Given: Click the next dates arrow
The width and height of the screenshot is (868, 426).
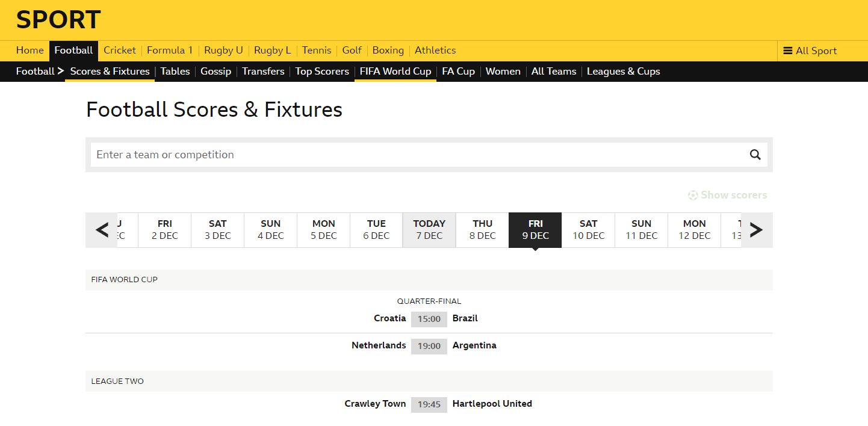Looking at the screenshot, I should (x=757, y=230).
